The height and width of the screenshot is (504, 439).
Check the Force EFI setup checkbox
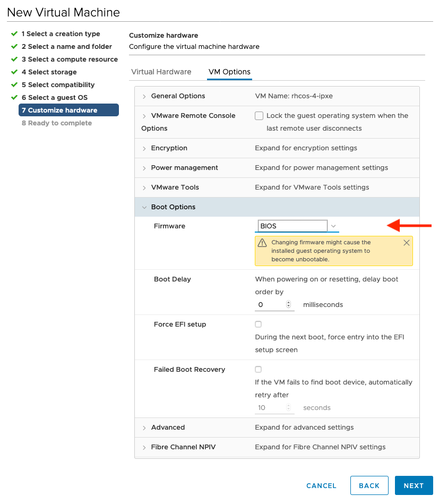click(259, 324)
